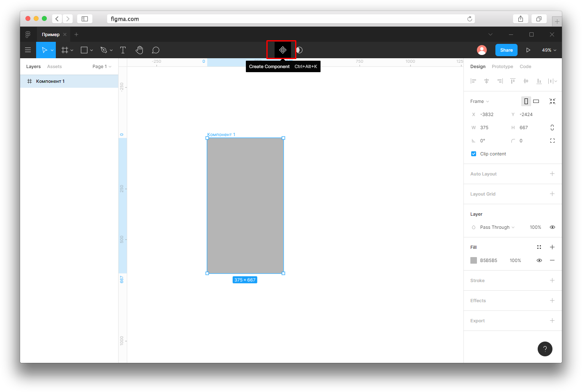582x392 pixels.
Task: Open the 49% zoom dropdown
Action: pyautogui.click(x=549, y=50)
